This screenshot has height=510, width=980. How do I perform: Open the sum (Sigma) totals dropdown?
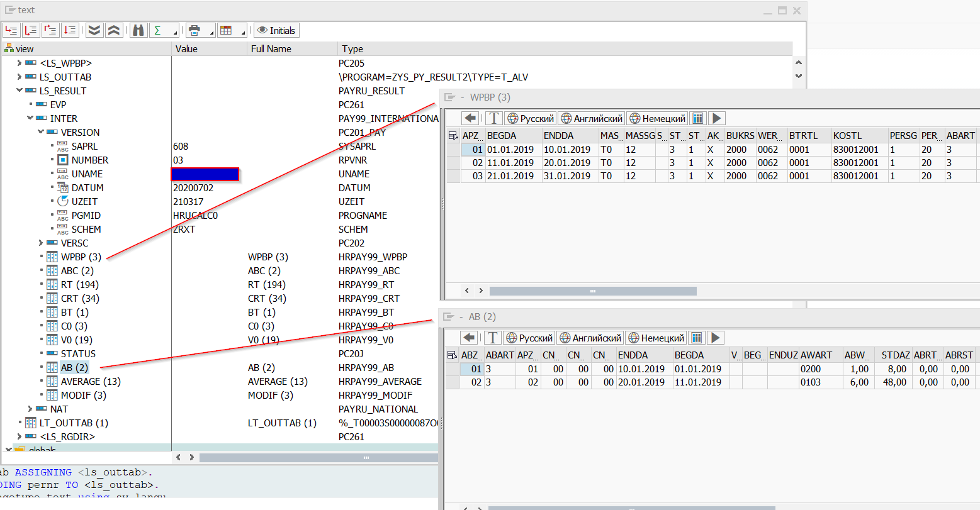[x=164, y=30]
